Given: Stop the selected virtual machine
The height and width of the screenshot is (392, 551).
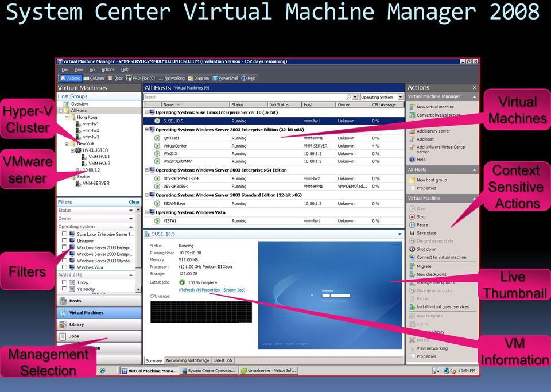Looking at the screenshot, I should click(418, 217).
